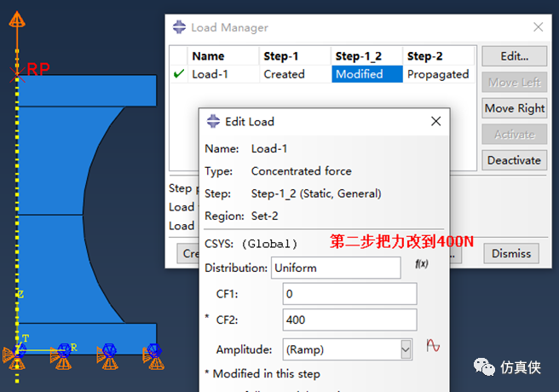
Task: Click the Deactivate button
Action: (514, 160)
